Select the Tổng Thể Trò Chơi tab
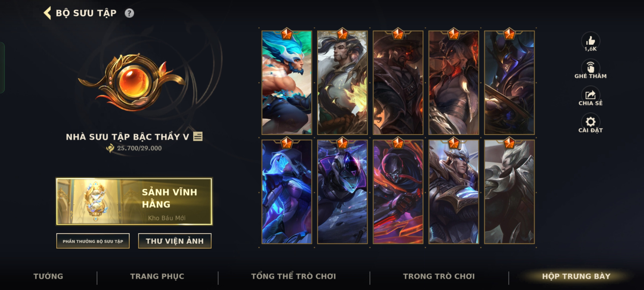This screenshot has width=644, height=290. click(294, 276)
